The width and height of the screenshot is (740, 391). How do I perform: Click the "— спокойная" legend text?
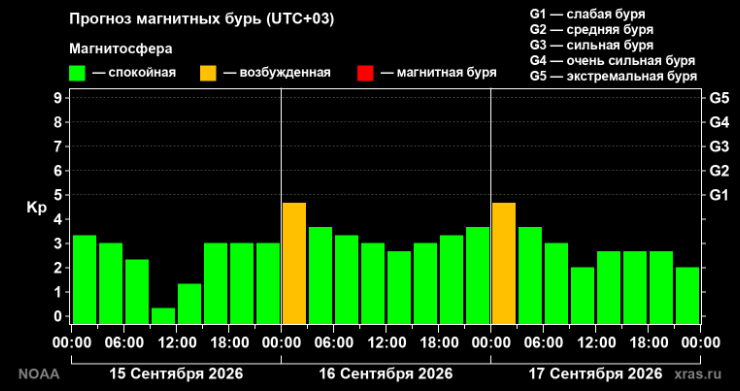coord(134,73)
